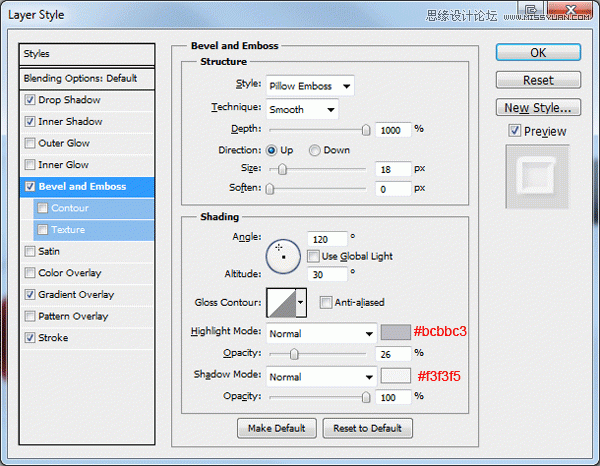Click the Reset to Default button

coord(367,428)
